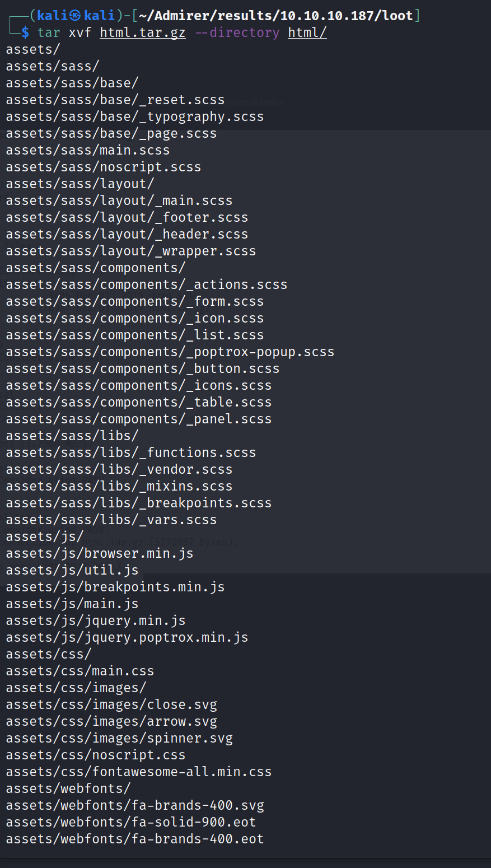The height and width of the screenshot is (868, 491).
Task: Click the assets/css/images/spinner.svg line
Action: 119,738
